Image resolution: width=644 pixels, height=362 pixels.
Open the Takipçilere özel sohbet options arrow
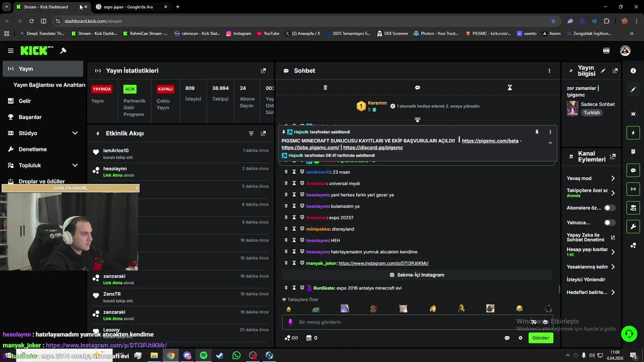pos(613,193)
